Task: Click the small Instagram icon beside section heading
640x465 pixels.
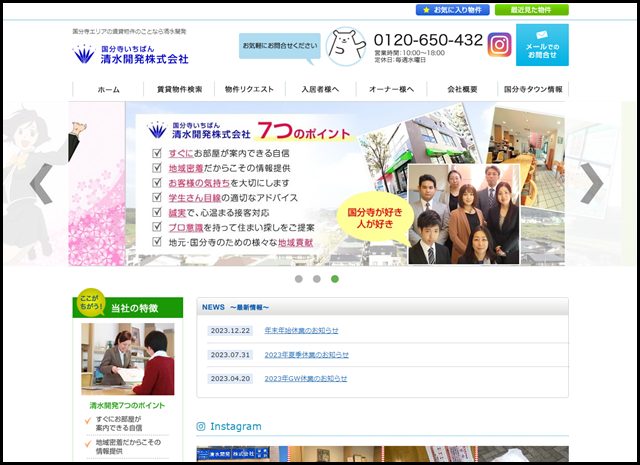Action: pos(201,426)
